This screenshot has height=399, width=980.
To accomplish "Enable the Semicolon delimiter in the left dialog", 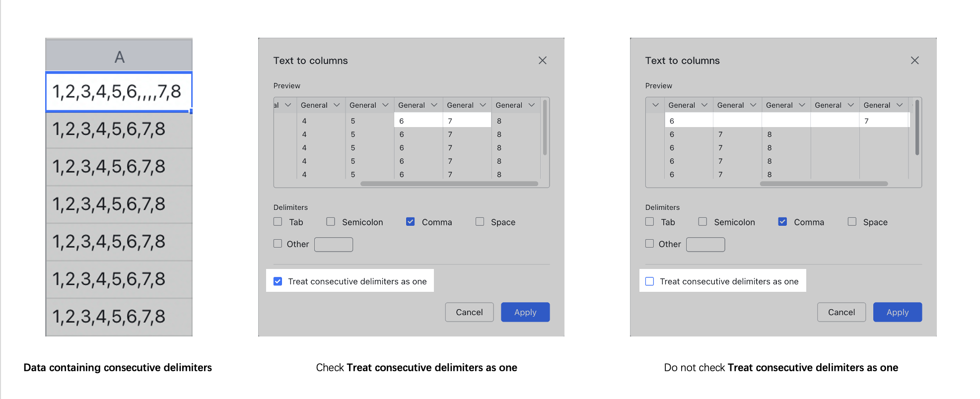I will (x=331, y=222).
